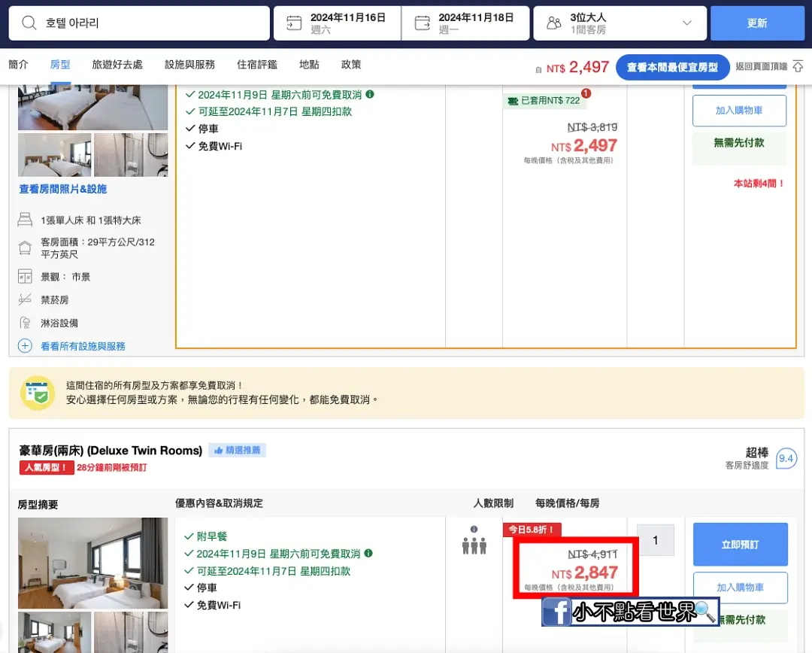
Task: Click the city view icon
Action: tap(25, 276)
